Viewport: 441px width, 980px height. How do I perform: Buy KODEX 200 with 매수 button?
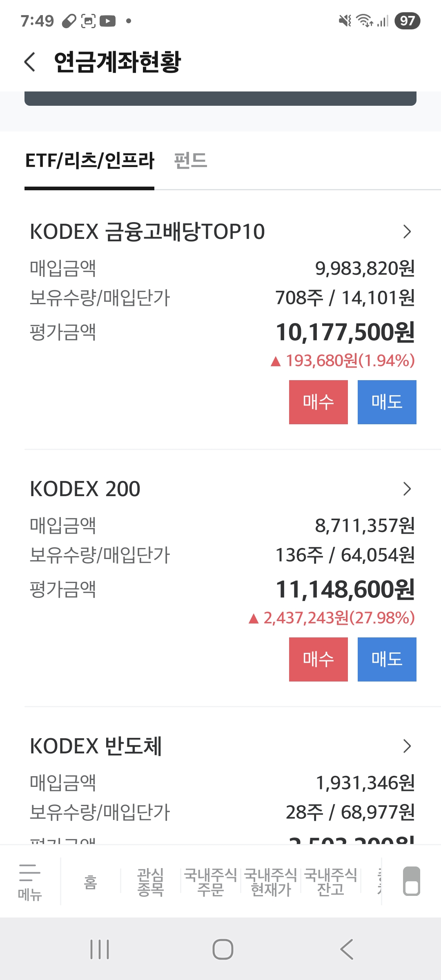coord(318,659)
